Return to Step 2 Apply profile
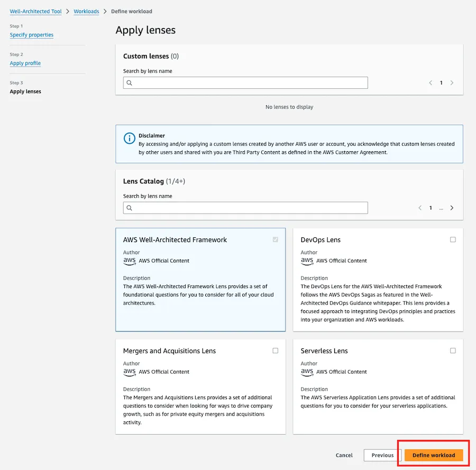Viewport: 476px width, 470px height. point(25,63)
